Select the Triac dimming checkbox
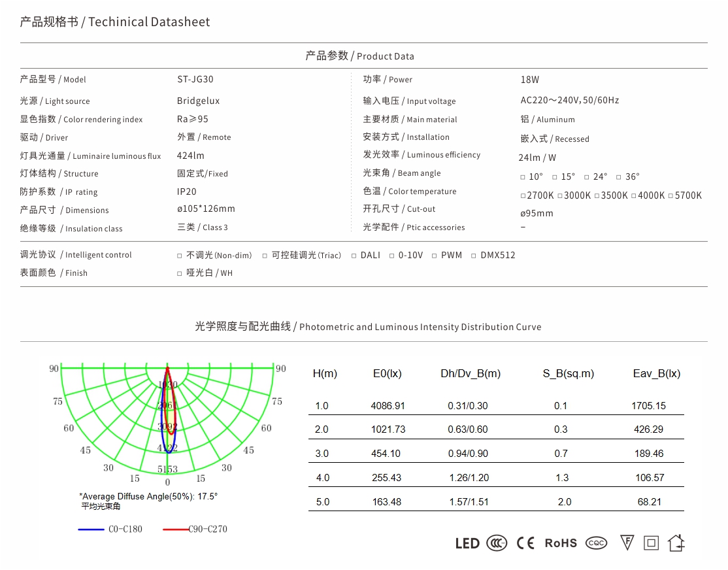Image resolution: width=728 pixels, height=570 pixels. (265, 256)
